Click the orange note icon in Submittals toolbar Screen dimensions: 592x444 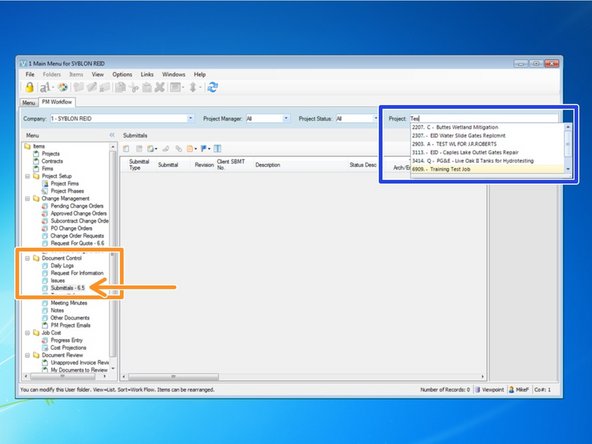[x=190, y=149]
